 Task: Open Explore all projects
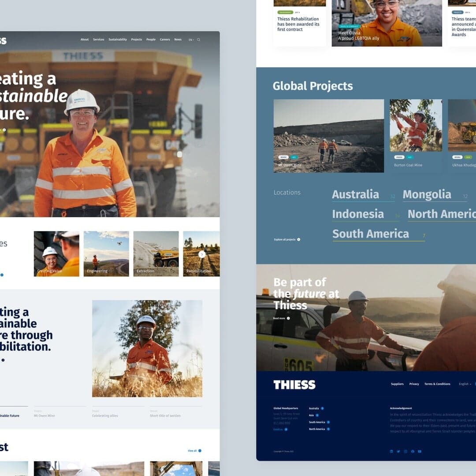pos(286,239)
